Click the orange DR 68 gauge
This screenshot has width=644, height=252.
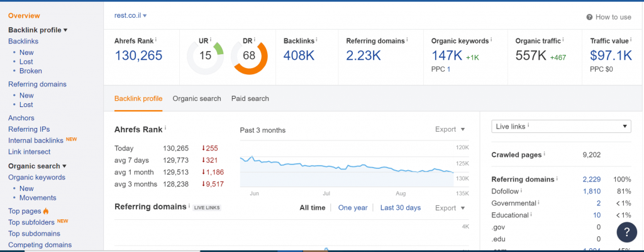[249, 55]
